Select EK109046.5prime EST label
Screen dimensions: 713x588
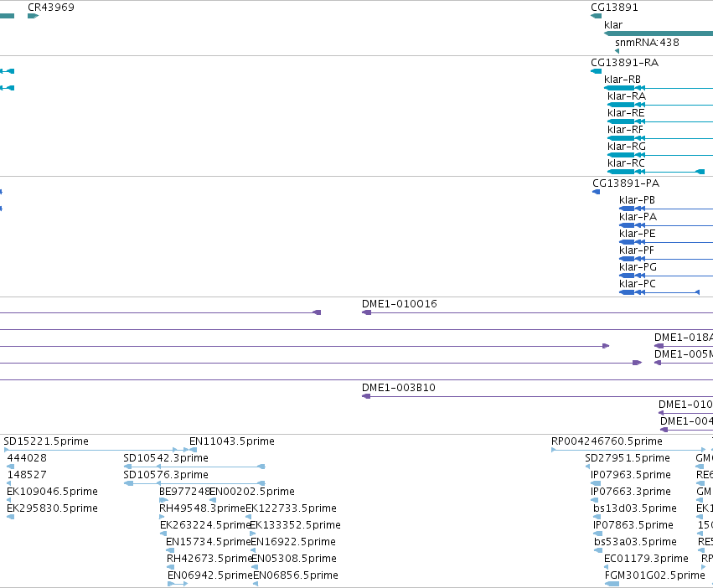click(x=52, y=492)
